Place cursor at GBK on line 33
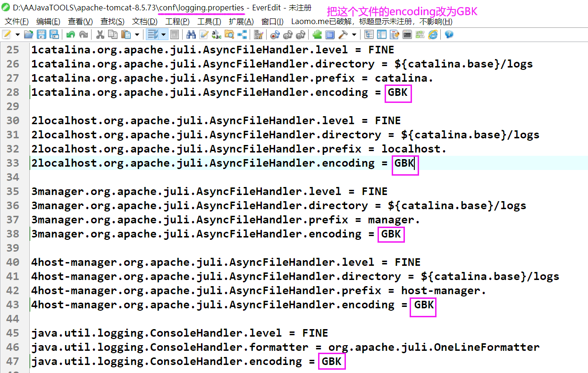This screenshot has width=588, height=373. (404, 163)
